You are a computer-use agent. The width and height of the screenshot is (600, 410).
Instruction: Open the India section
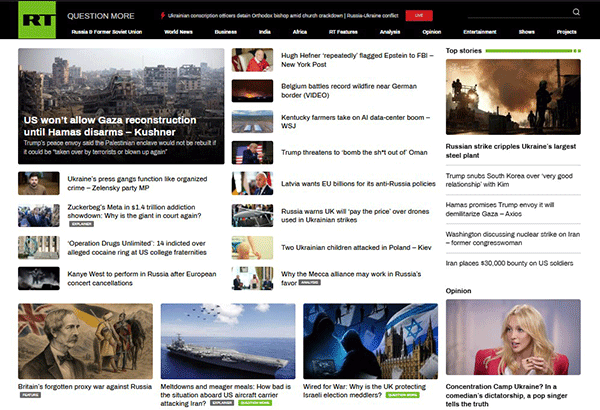265,32
